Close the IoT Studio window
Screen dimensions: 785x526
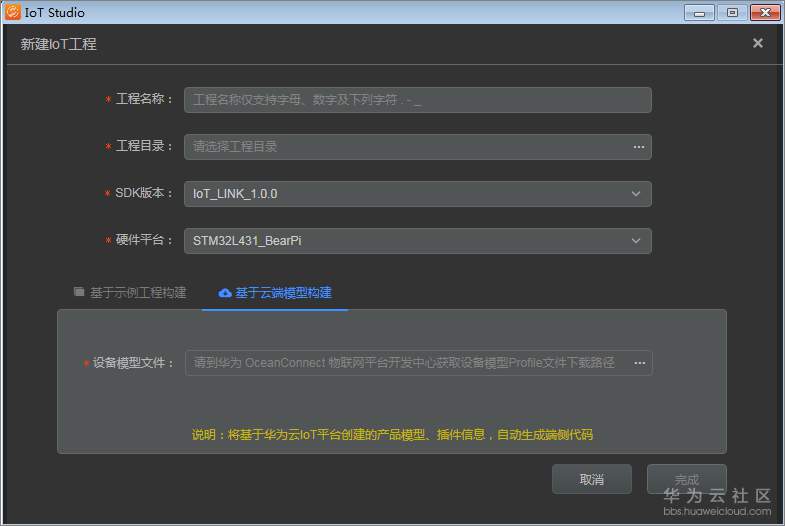[x=765, y=13]
